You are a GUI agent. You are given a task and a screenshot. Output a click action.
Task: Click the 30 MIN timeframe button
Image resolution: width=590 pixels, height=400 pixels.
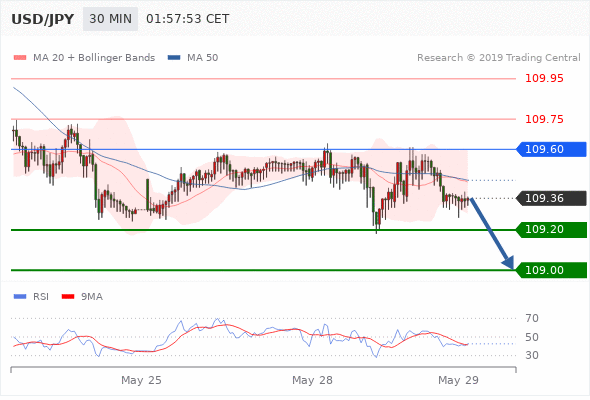coord(110,19)
